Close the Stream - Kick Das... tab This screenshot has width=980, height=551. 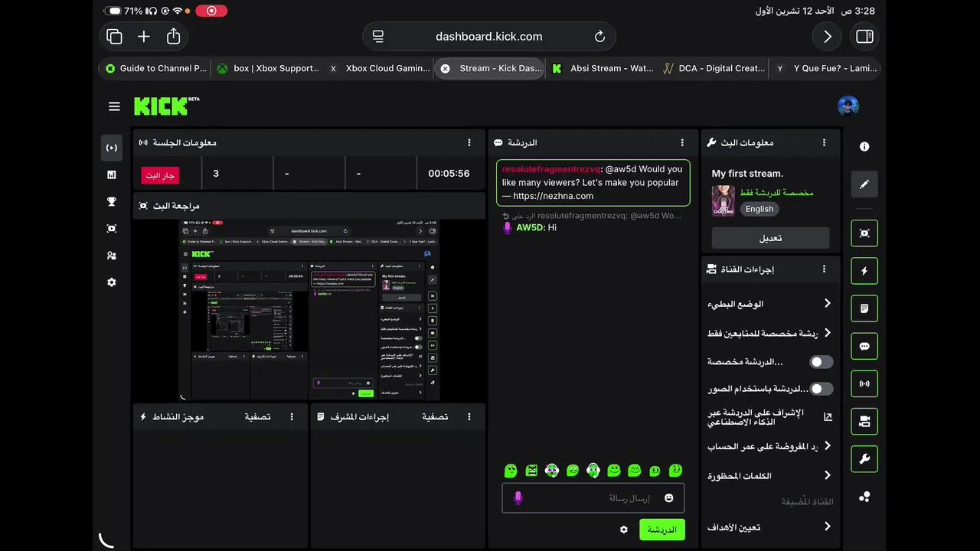coord(446,68)
